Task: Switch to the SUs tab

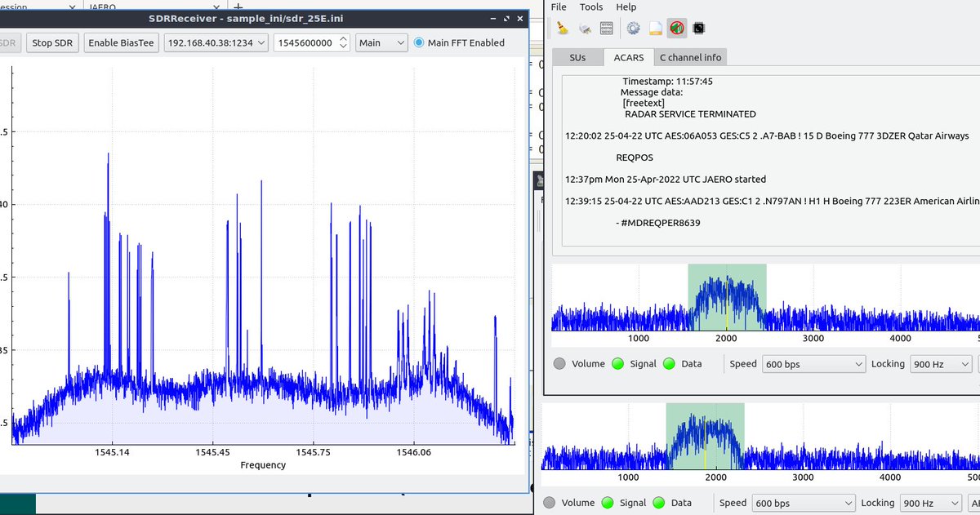Action: 577,57
